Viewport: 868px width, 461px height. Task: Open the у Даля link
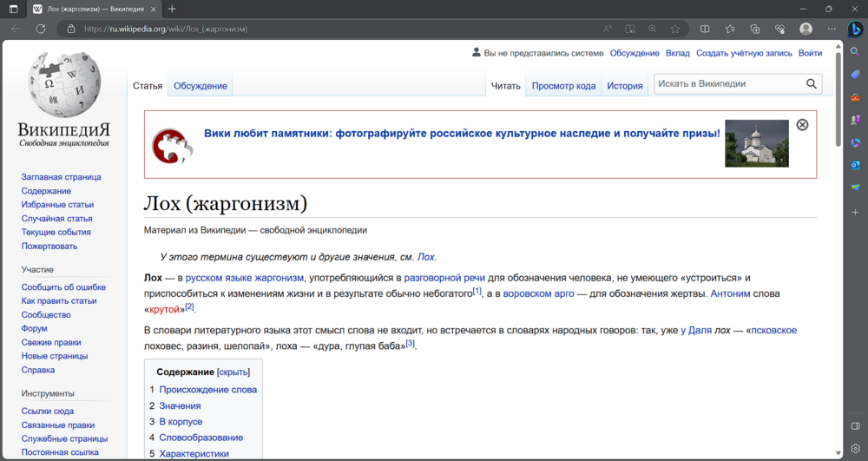[x=696, y=331]
